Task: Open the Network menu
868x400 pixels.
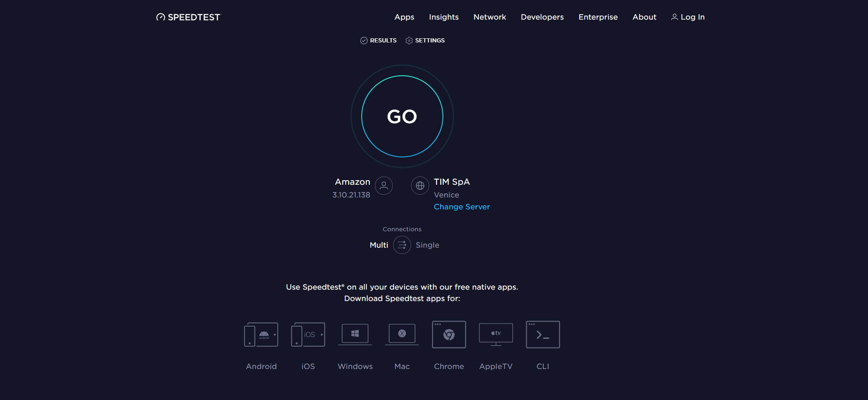Action: (x=489, y=17)
